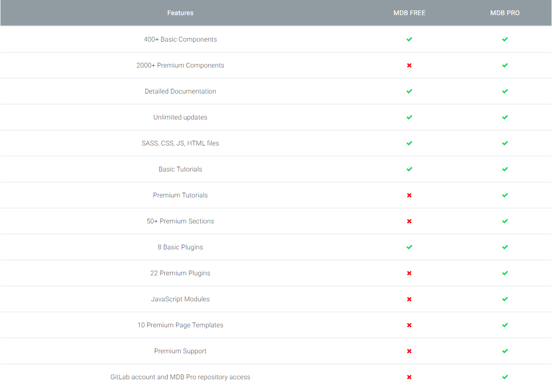Click the Basic Tutorials feature label
This screenshot has height=392, width=552.
click(180, 169)
